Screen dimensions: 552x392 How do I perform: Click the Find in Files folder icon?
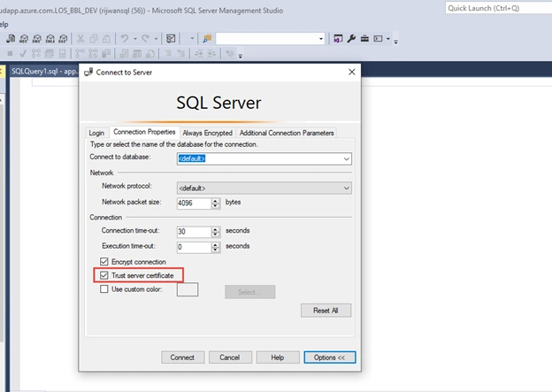207,38
